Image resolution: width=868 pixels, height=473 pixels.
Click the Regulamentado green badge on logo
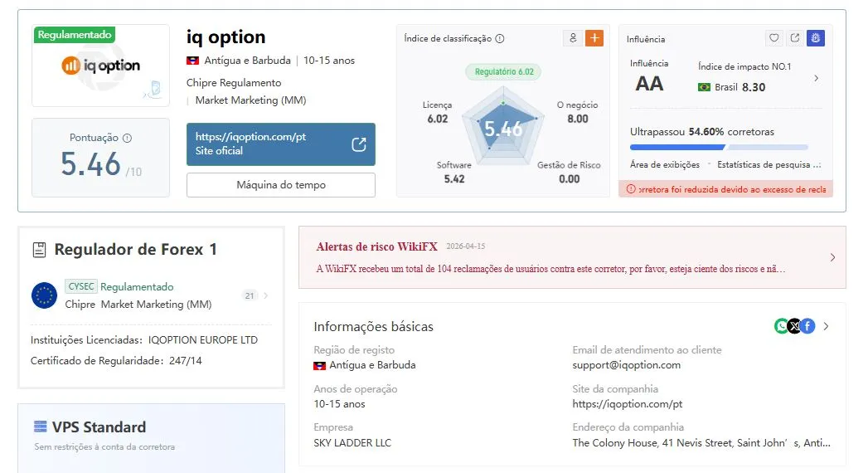74,34
